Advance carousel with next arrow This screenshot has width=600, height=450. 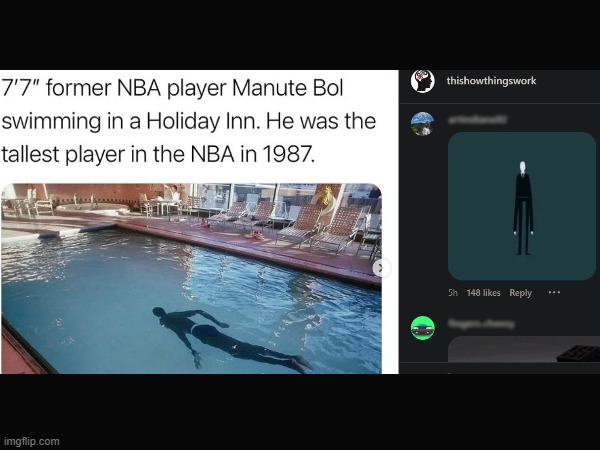tap(380, 268)
